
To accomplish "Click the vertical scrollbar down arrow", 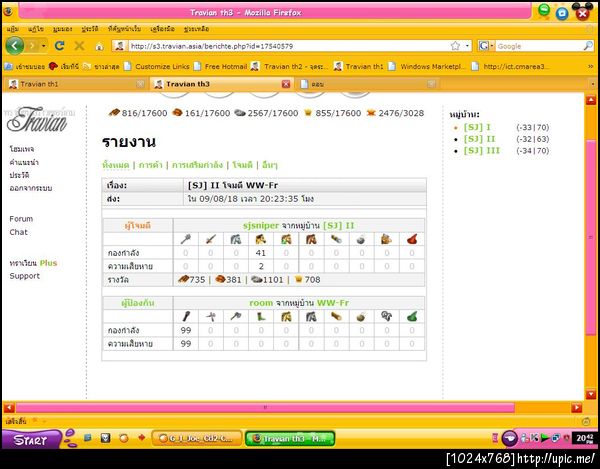I will (x=591, y=394).
